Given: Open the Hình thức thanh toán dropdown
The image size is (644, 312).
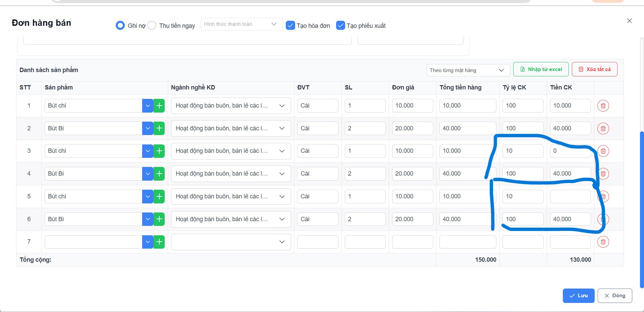Looking at the screenshot, I should tap(241, 24).
